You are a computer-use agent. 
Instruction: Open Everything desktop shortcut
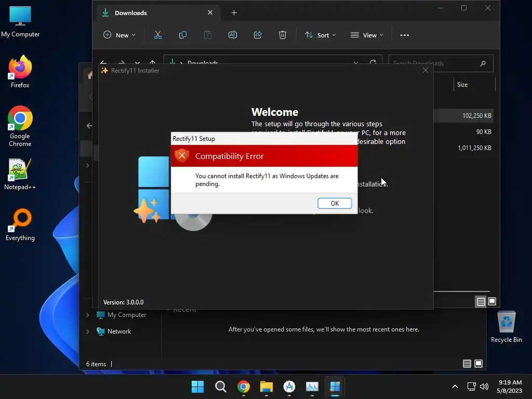pos(20,224)
